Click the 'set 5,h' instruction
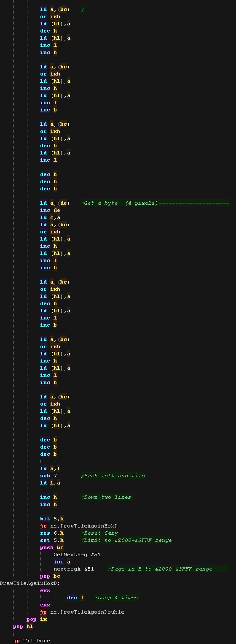 (52, 540)
